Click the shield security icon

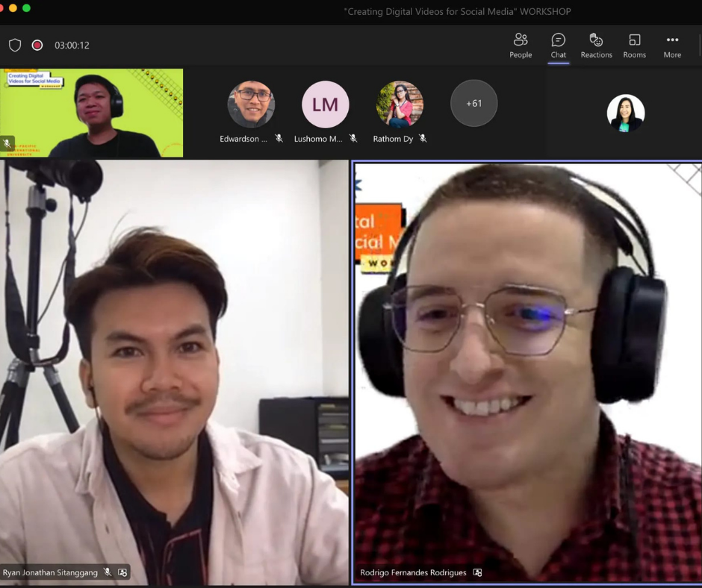point(15,46)
